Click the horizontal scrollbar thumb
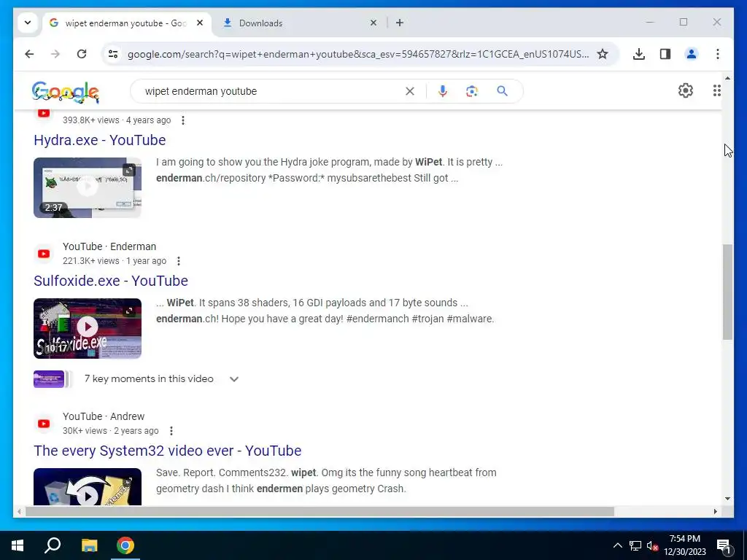This screenshot has width=747, height=560. [x=320, y=511]
